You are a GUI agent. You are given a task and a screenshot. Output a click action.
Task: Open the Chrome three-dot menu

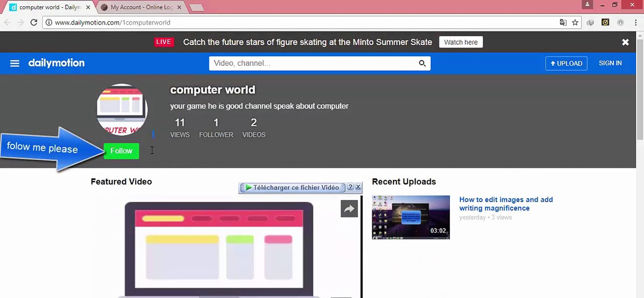point(636,23)
